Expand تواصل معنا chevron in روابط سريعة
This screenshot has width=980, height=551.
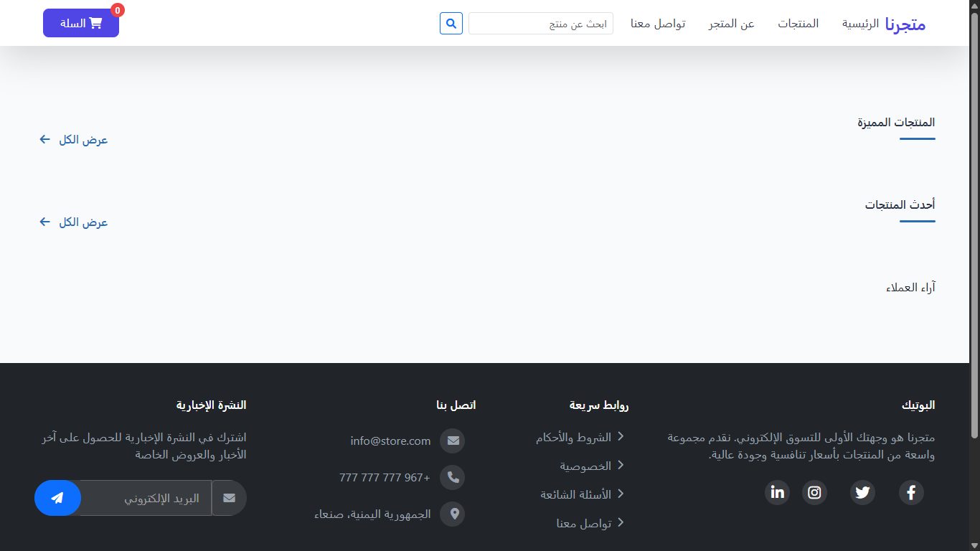coord(621,523)
